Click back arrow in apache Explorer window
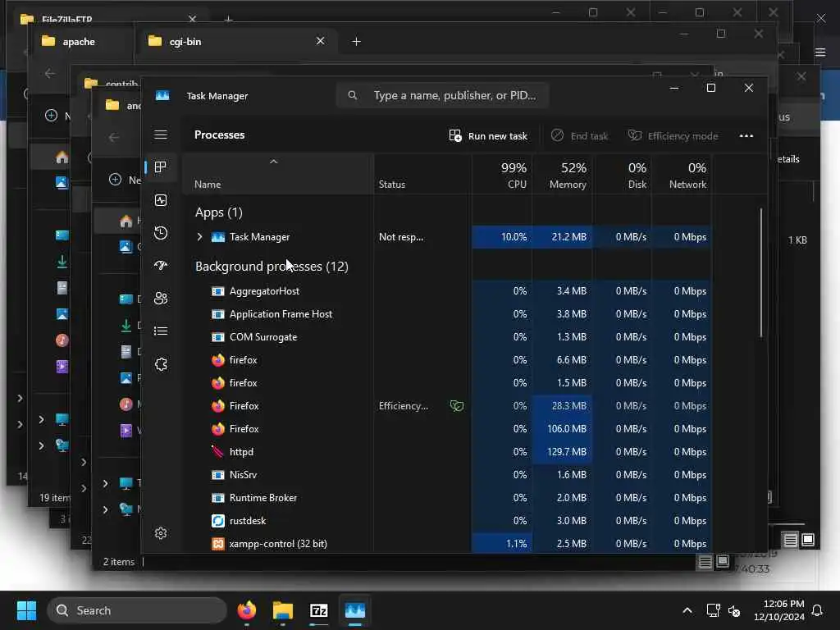 50,73
